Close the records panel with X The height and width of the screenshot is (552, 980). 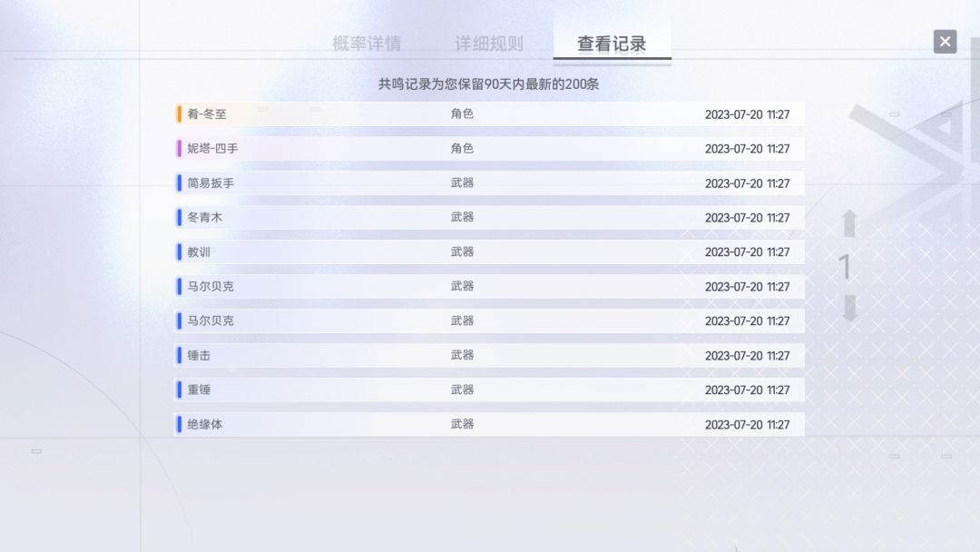click(x=945, y=42)
